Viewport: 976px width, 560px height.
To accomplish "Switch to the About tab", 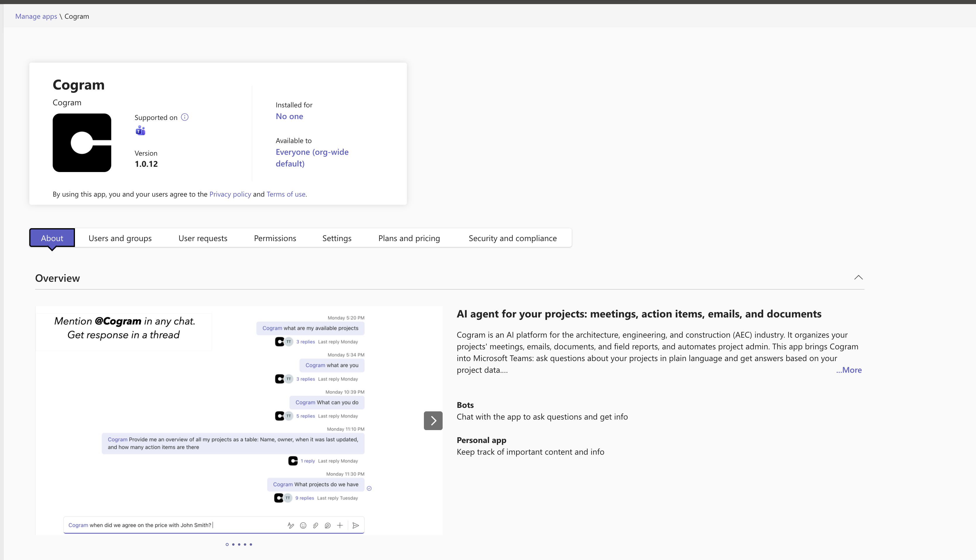I will click(x=52, y=238).
